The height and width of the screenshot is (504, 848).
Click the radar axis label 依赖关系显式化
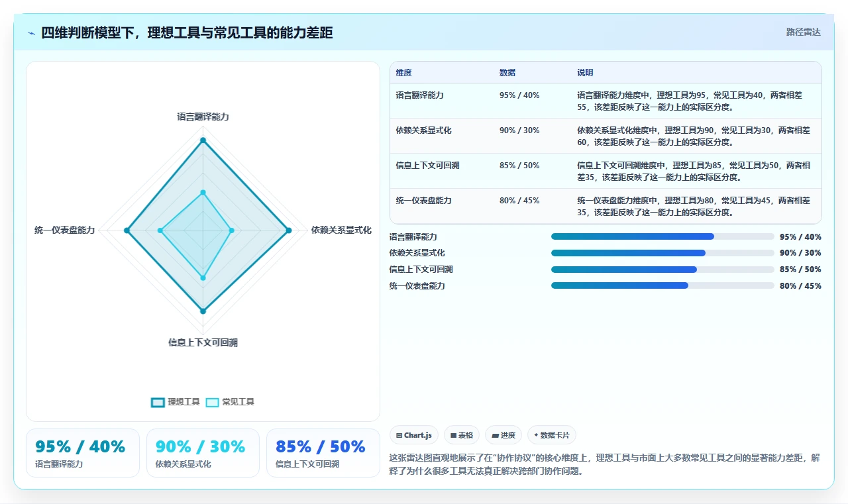(341, 230)
